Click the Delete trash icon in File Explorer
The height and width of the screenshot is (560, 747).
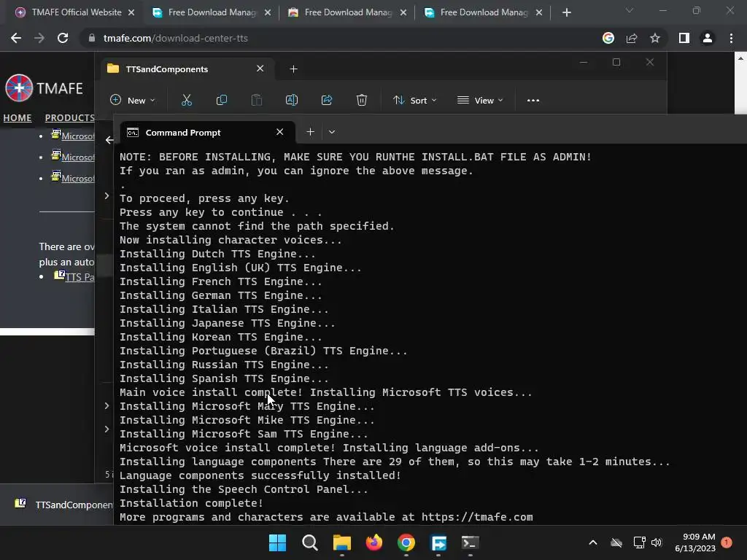[362, 100]
